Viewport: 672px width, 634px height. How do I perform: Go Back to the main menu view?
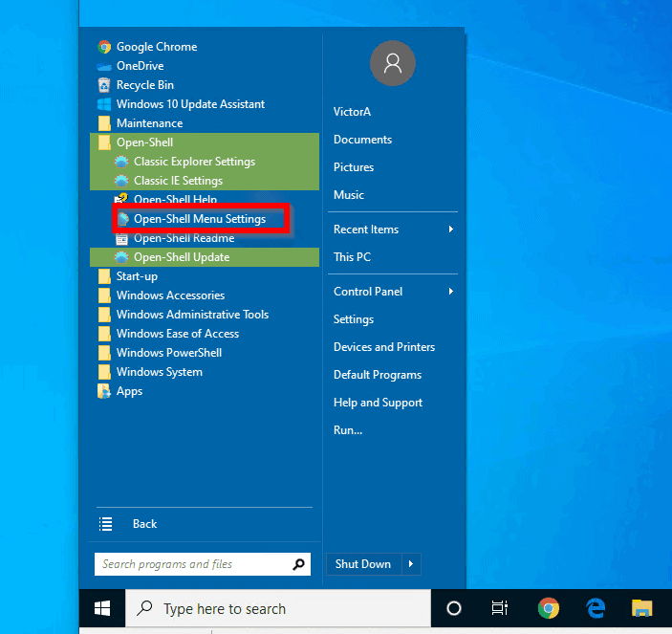144,524
